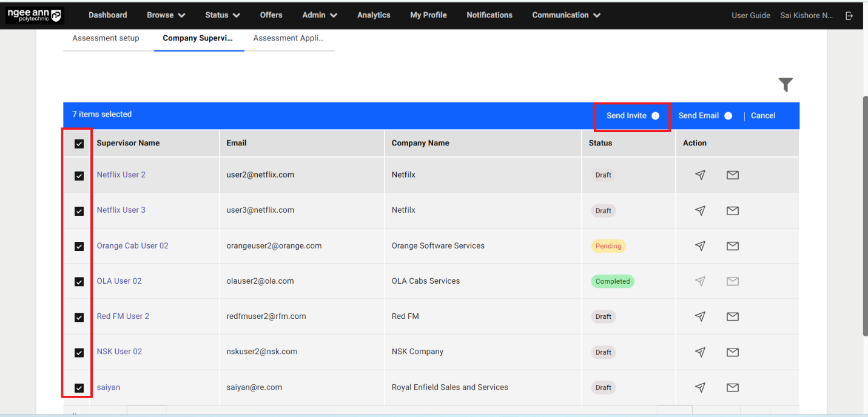Screen dimensions: 868x417
Task: Click the logout icon in top bar
Action: 849,16
